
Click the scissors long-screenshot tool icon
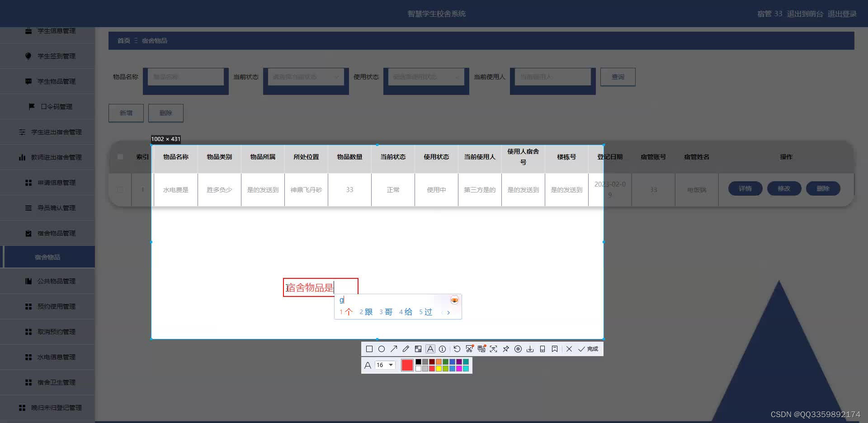point(470,349)
